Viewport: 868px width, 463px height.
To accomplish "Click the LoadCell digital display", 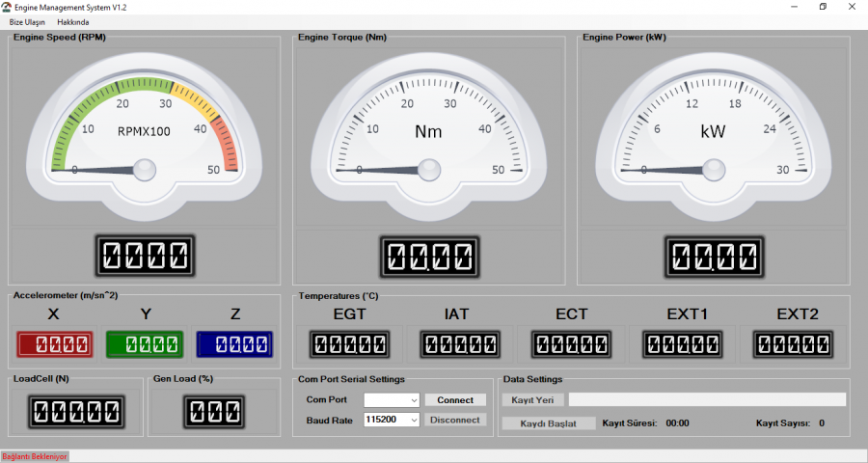I will point(76,412).
